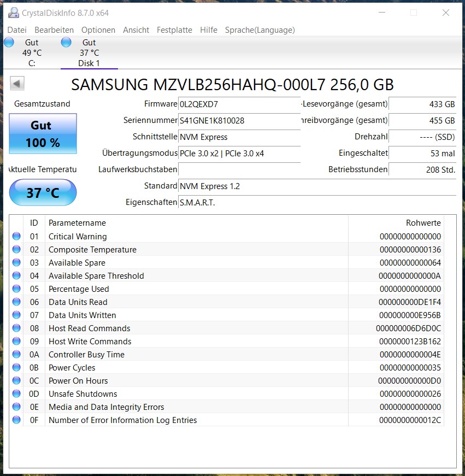Screen dimensions: 465x476
Task: Click the status icon for Power On Hours
Action: pos(16,381)
